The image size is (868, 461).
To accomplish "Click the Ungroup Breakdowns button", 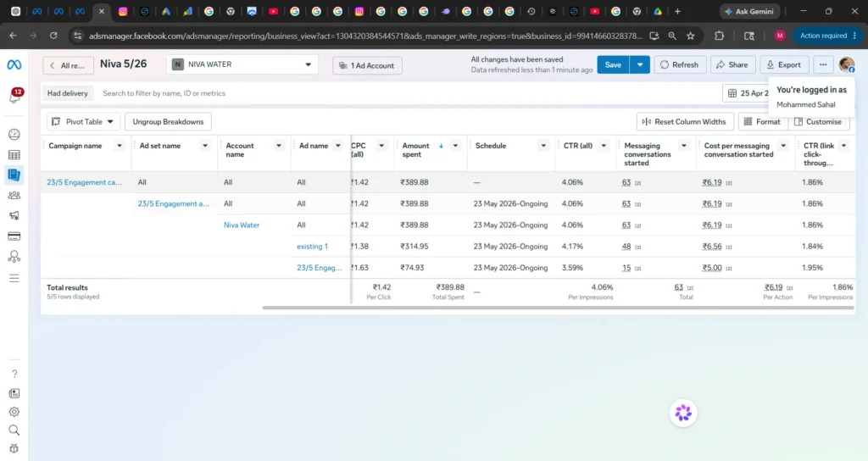I will pyautogui.click(x=169, y=122).
